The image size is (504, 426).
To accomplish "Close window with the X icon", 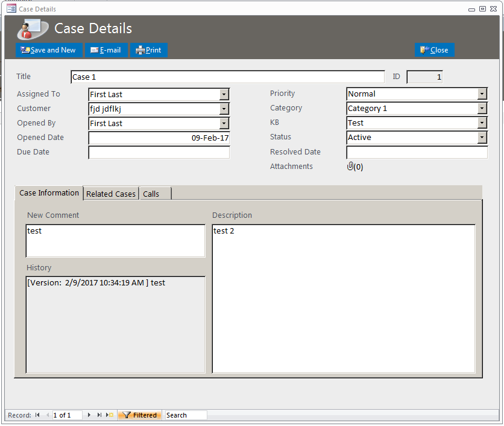I will (x=493, y=9).
